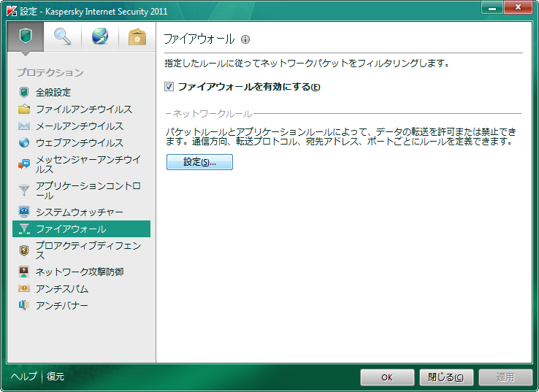
Task: Click the 復元 restore link
Action: [x=56, y=377]
